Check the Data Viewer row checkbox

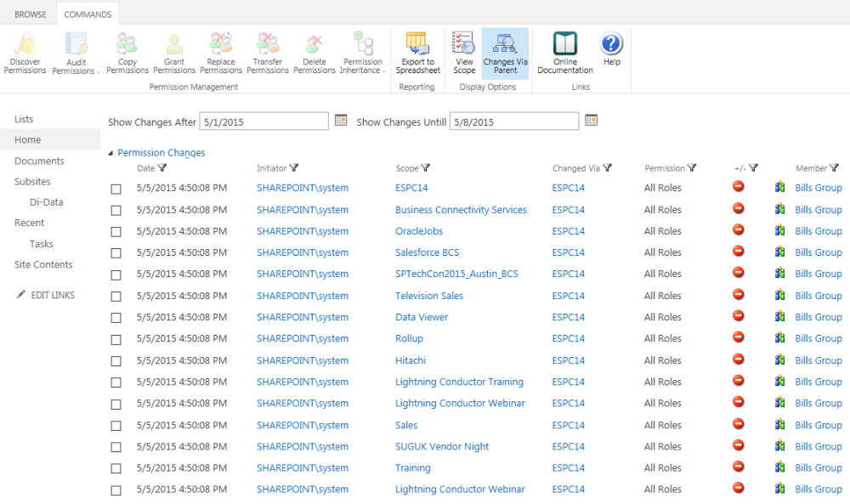pos(116,318)
